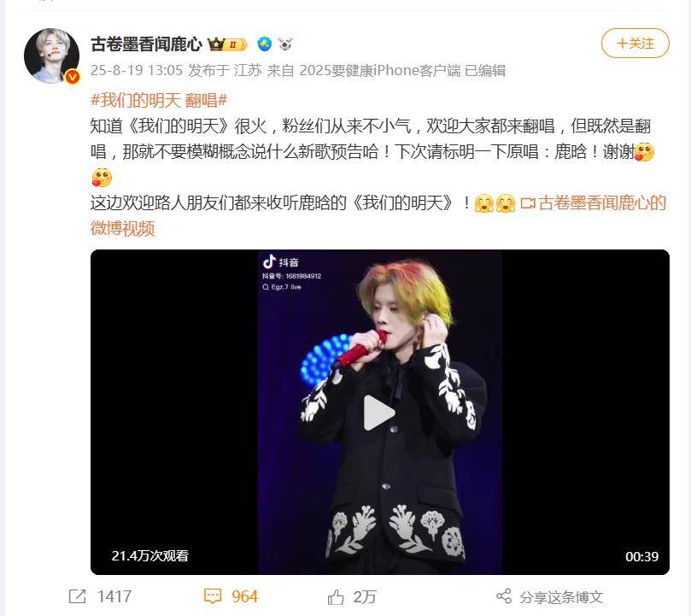Image resolution: width=691 pixels, height=616 pixels.
Task: Click the crown membership level badge
Action: (227, 44)
